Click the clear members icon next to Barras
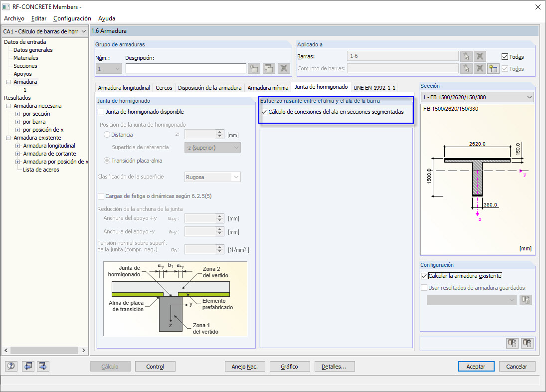546x392 pixels. (480, 56)
